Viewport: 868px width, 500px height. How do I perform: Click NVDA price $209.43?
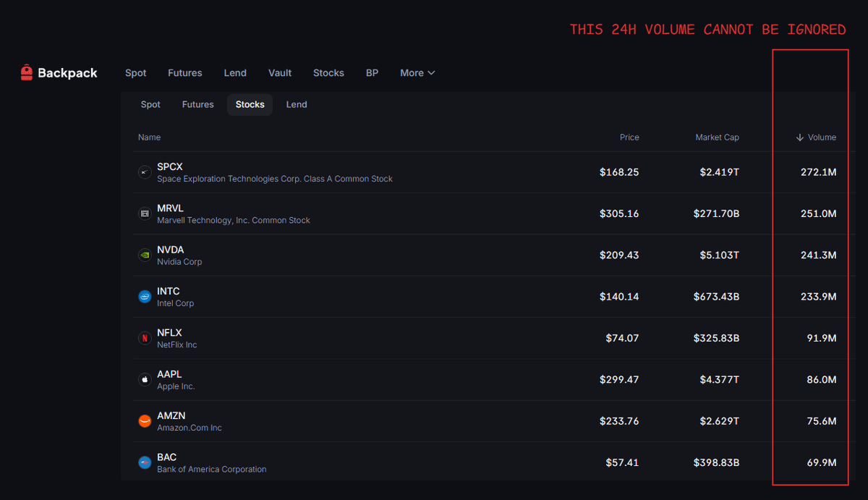(619, 255)
